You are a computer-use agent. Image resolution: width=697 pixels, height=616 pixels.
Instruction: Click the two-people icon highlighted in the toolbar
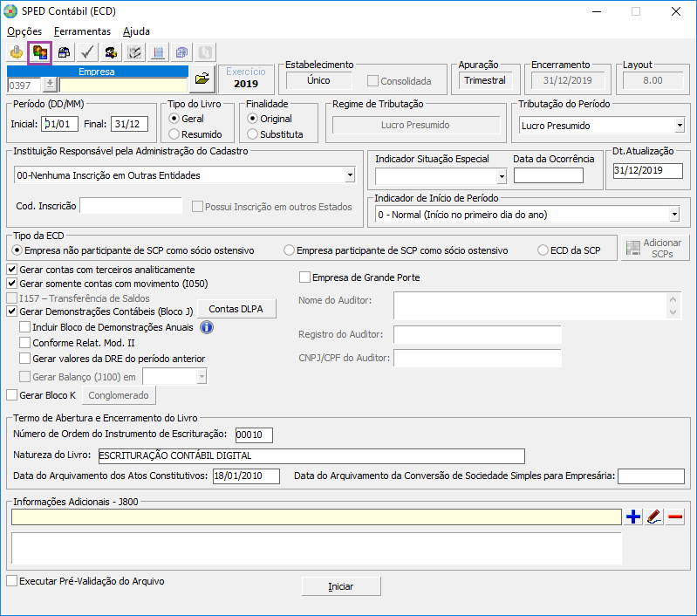40,52
